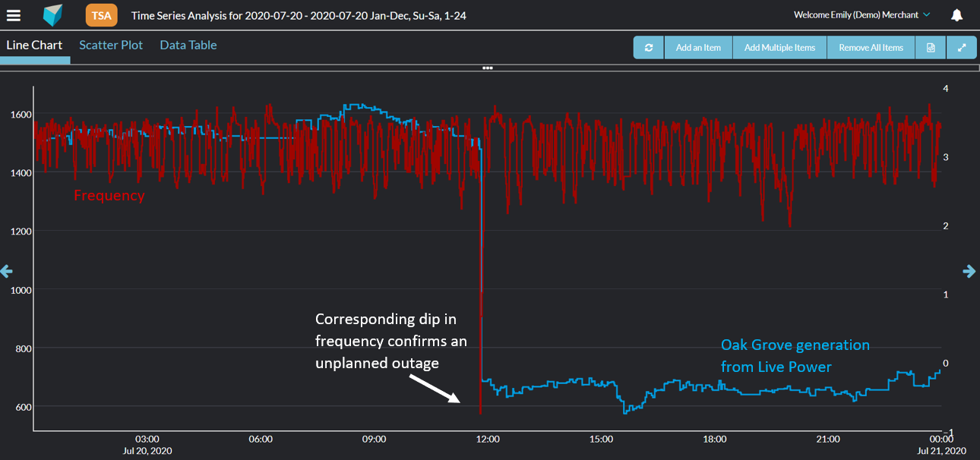Click the red Frequency series label
Viewport: 980px width, 460px height.
[109, 195]
